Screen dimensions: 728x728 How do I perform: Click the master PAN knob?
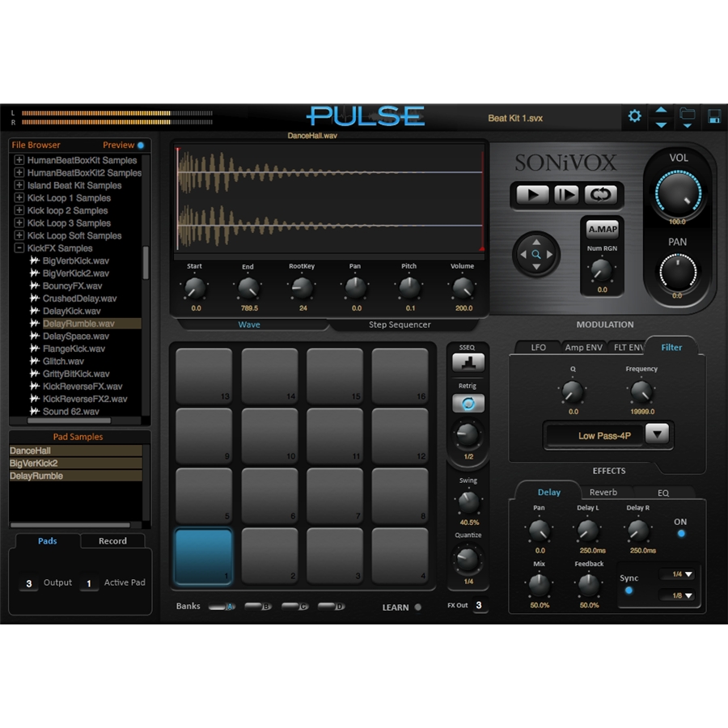point(678,273)
